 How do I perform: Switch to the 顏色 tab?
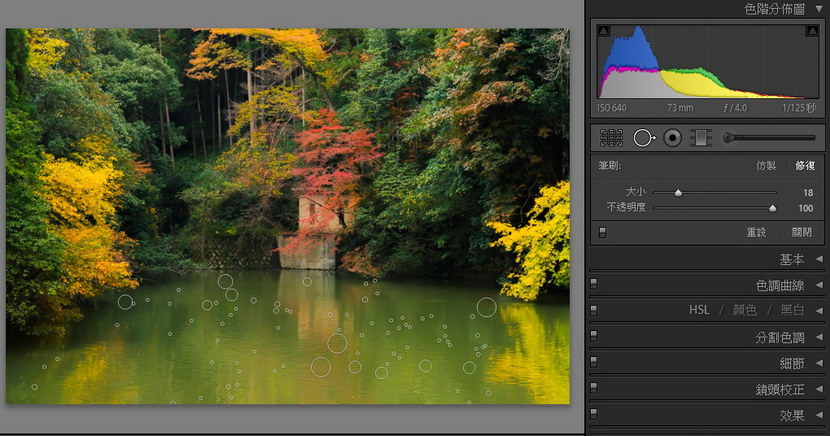[x=745, y=310]
